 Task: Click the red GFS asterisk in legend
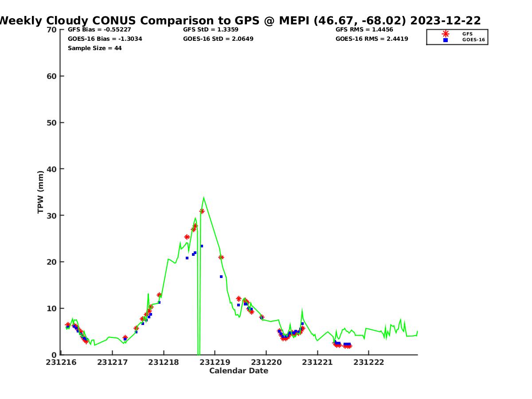coord(445,34)
